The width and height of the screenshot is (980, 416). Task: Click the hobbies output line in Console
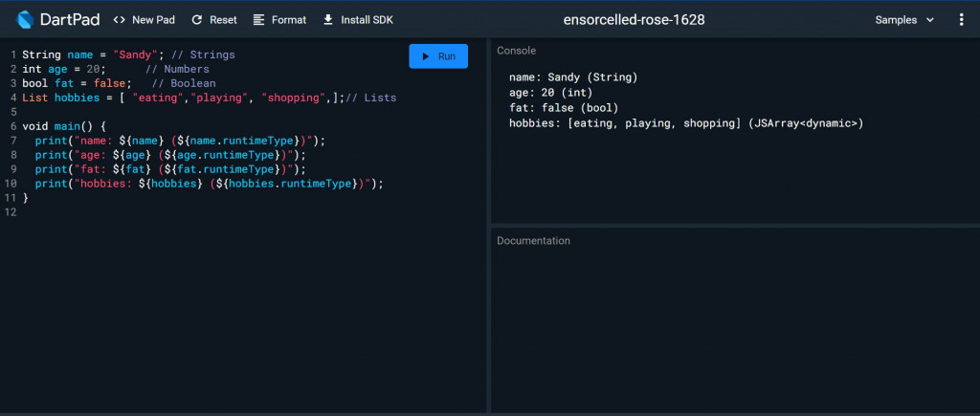click(685, 123)
